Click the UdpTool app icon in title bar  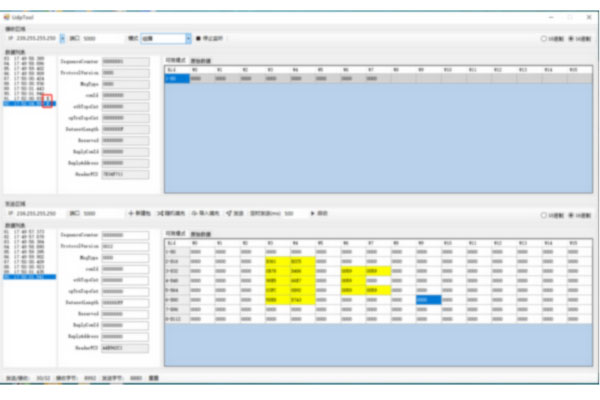(x=7, y=17)
